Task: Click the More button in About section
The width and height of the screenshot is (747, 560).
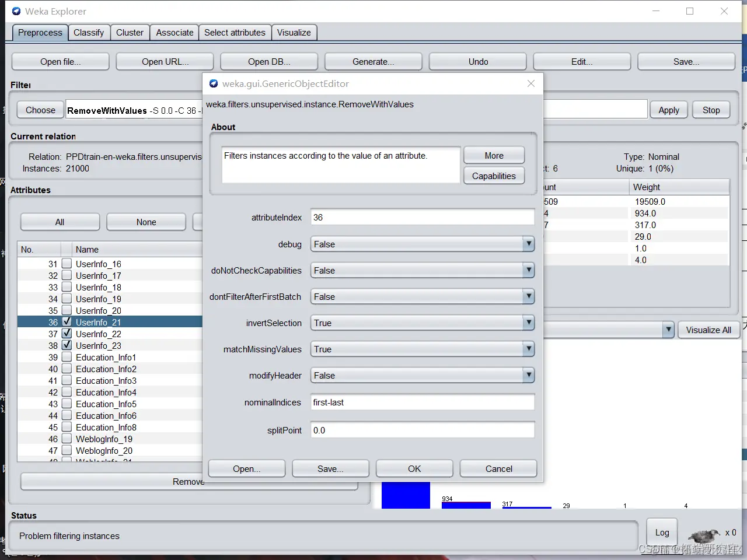Action: click(x=494, y=155)
